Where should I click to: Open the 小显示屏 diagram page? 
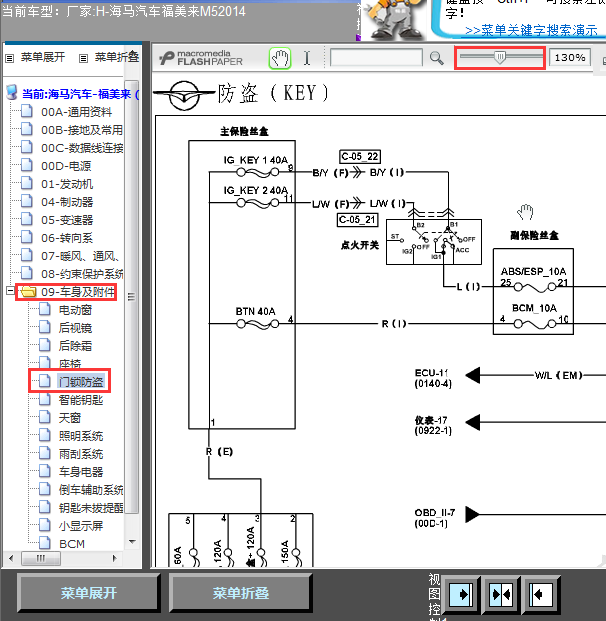81,526
